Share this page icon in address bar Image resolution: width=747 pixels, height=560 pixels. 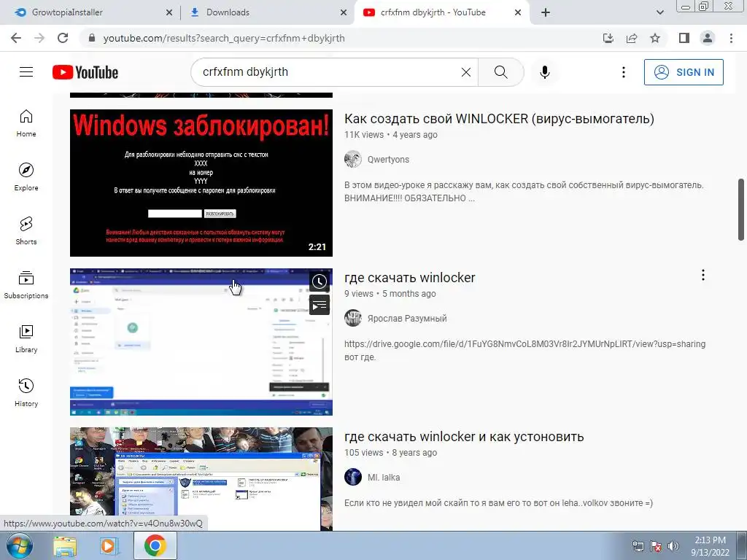click(x=632, y=38)
